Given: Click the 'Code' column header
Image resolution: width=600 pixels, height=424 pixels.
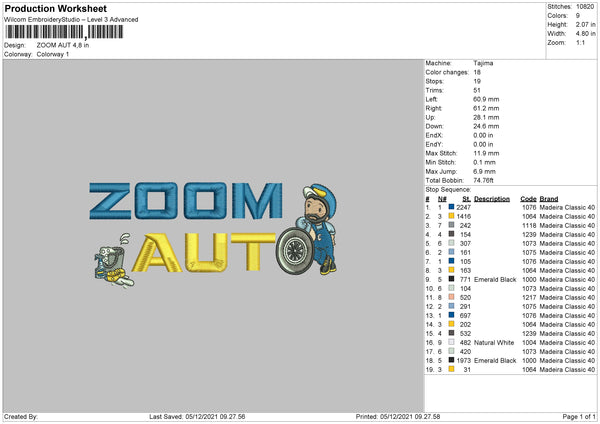Looking at the screenshot, I should coord(528,199).
